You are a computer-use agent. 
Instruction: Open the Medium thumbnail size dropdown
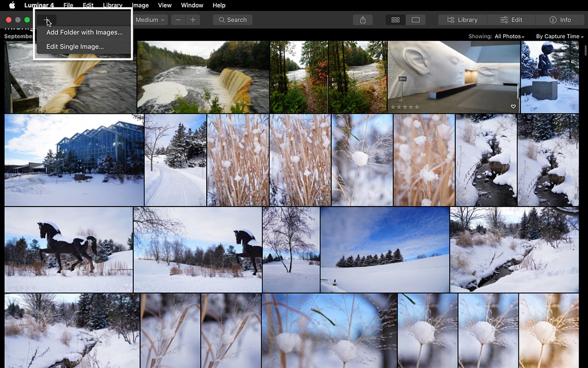[x=149, y=20]
